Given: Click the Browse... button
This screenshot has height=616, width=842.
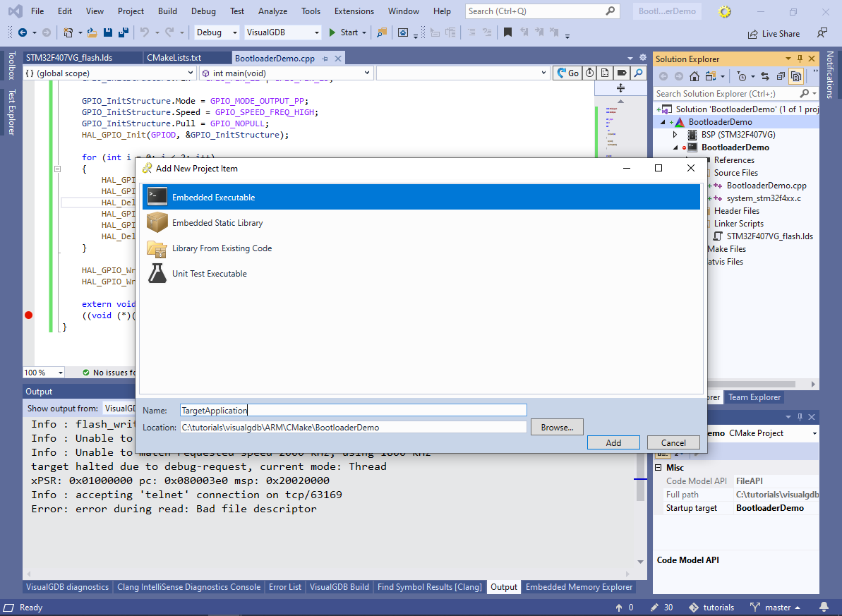Looking at the screenshot, I should pos(557,428).
